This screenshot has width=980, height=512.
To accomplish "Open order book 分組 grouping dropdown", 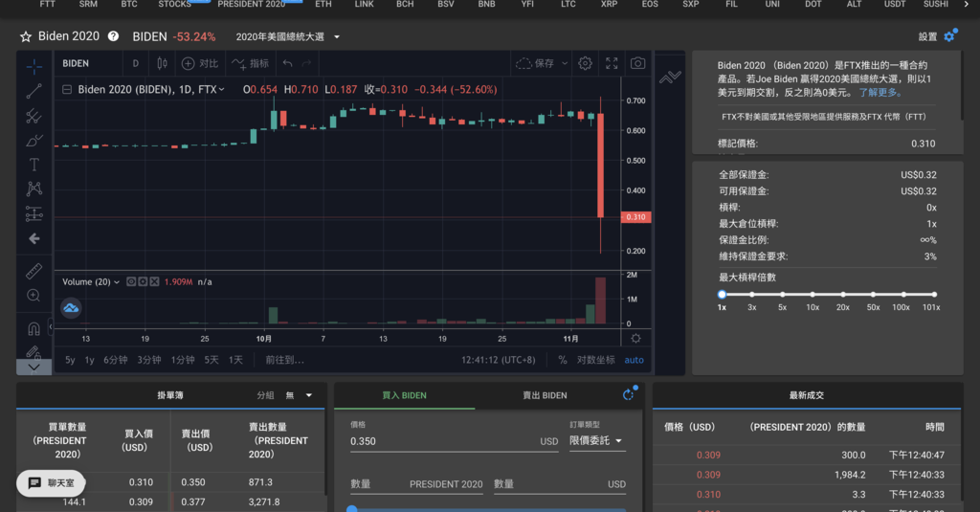I will pyautogui.click(x=299, y=395).
